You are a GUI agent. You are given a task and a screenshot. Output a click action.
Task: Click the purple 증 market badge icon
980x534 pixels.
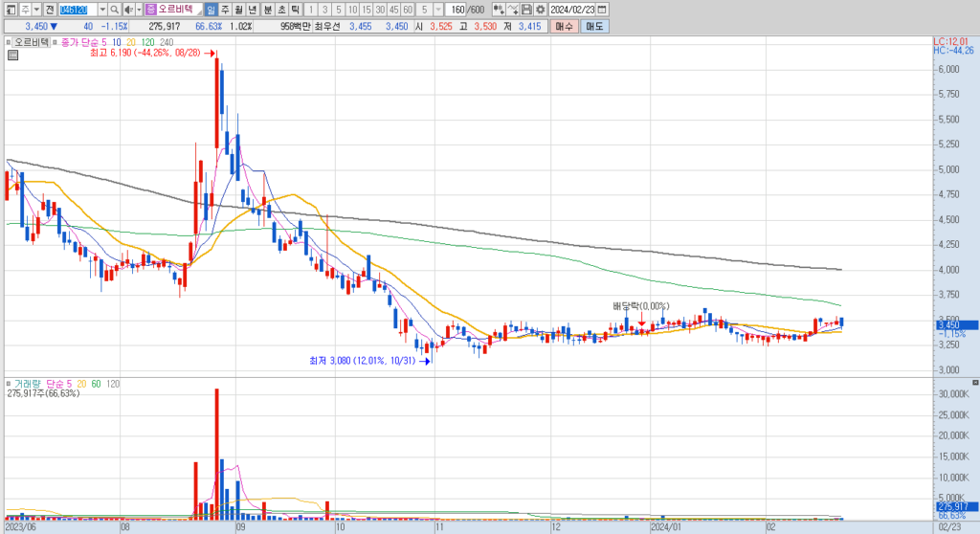[150, 10]
